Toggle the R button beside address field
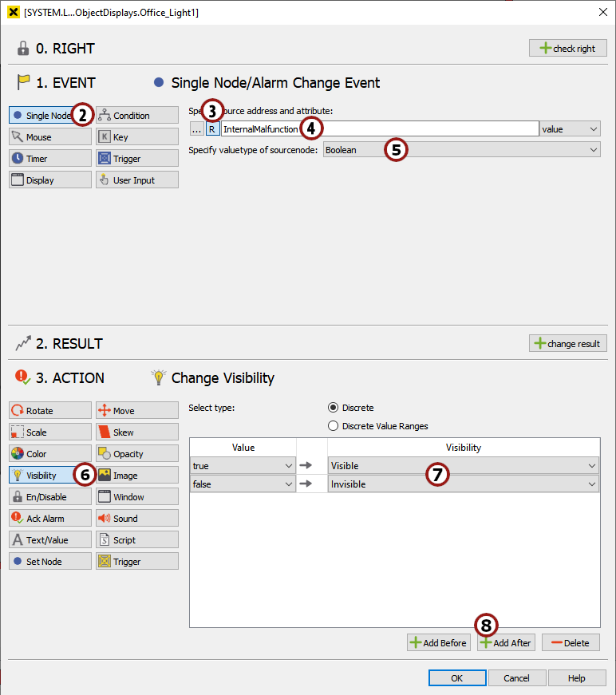The height and width of the screenshot is (695, 616). click(x=211, y=128)
